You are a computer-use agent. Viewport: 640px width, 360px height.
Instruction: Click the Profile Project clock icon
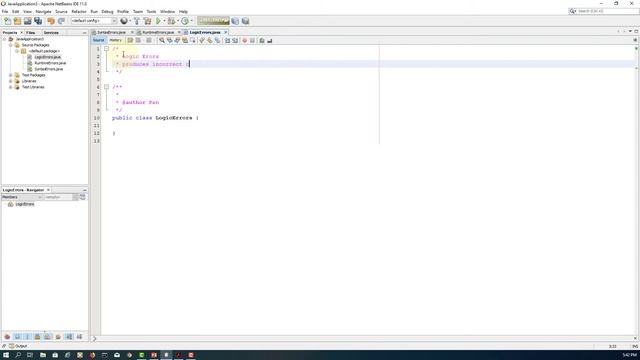click(x=185, y=21)
